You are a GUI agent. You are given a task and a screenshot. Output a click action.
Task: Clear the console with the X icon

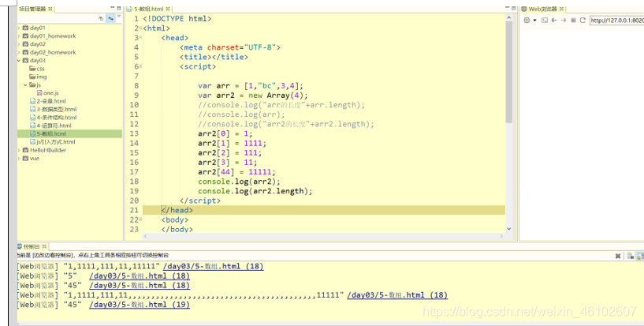[618, 256]
